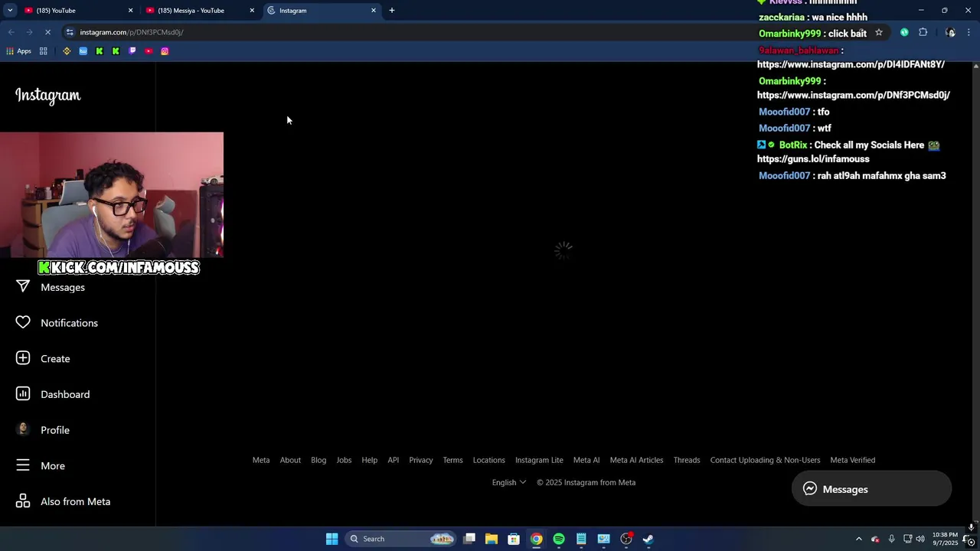Open the Twitch bookmark icon
The width and height of the screenshot is (980, 551).
[132, 51]
